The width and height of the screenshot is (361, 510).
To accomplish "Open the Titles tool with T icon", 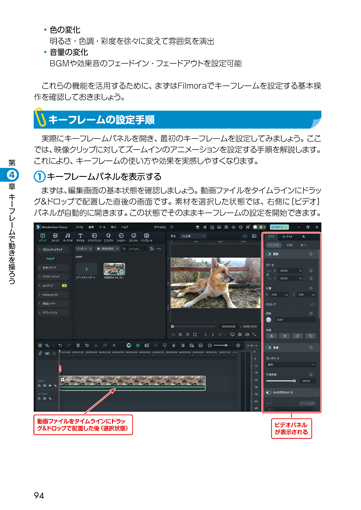I will coord(80,237).
